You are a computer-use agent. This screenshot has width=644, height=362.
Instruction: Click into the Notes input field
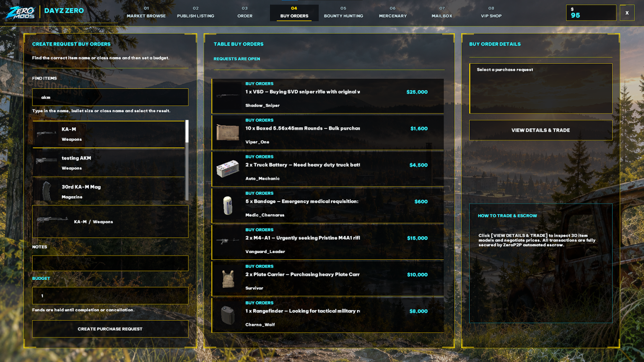point(110,263)
